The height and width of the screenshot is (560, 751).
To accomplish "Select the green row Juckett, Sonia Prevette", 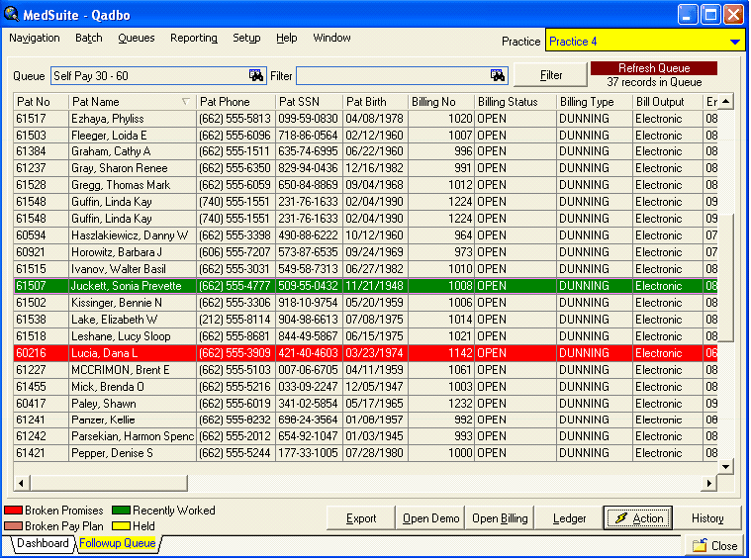I will tap(365, 286).
